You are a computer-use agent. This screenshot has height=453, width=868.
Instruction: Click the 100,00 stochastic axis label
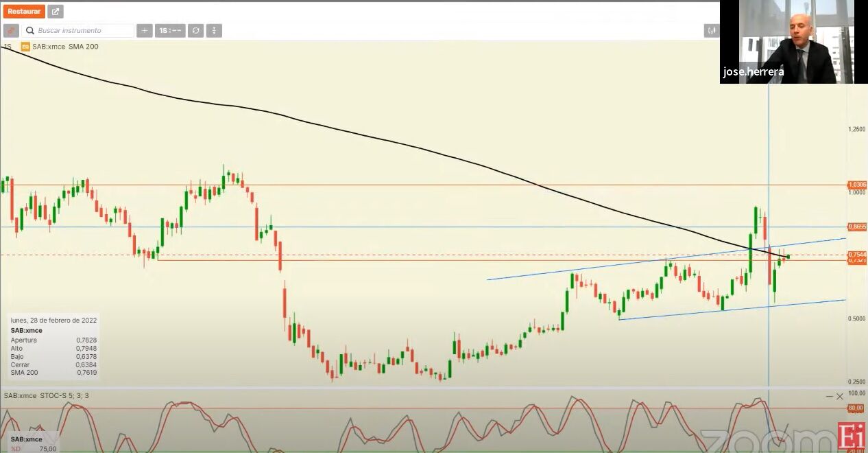[x=856, y=393]
